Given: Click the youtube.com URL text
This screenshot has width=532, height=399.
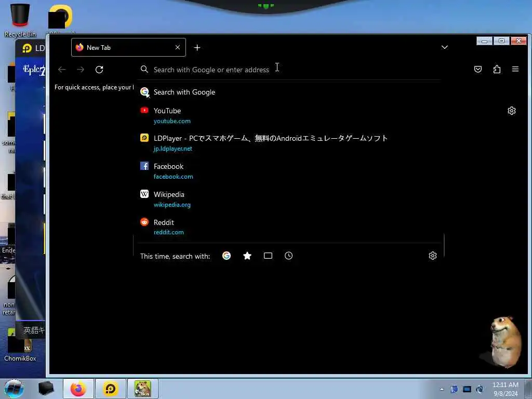Looking at the screenshot, I should (172, 121).
